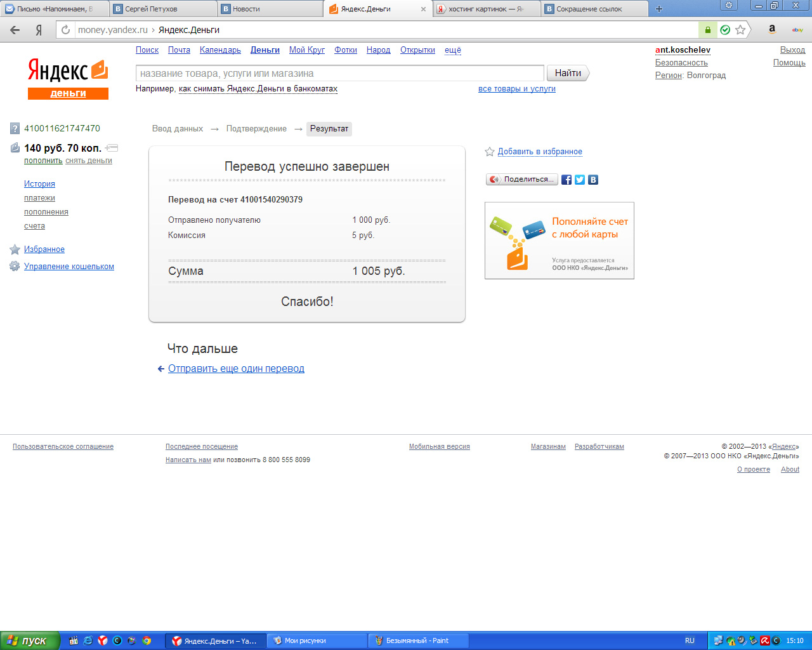812x650 pixels.
Task: Click the снять деньги link
Action: [89, 161]
